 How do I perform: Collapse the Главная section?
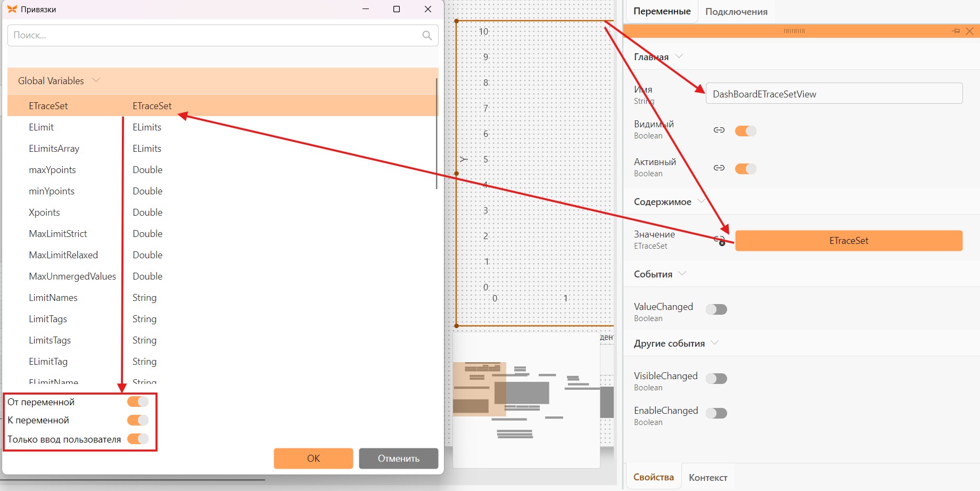tap(679, 56)
